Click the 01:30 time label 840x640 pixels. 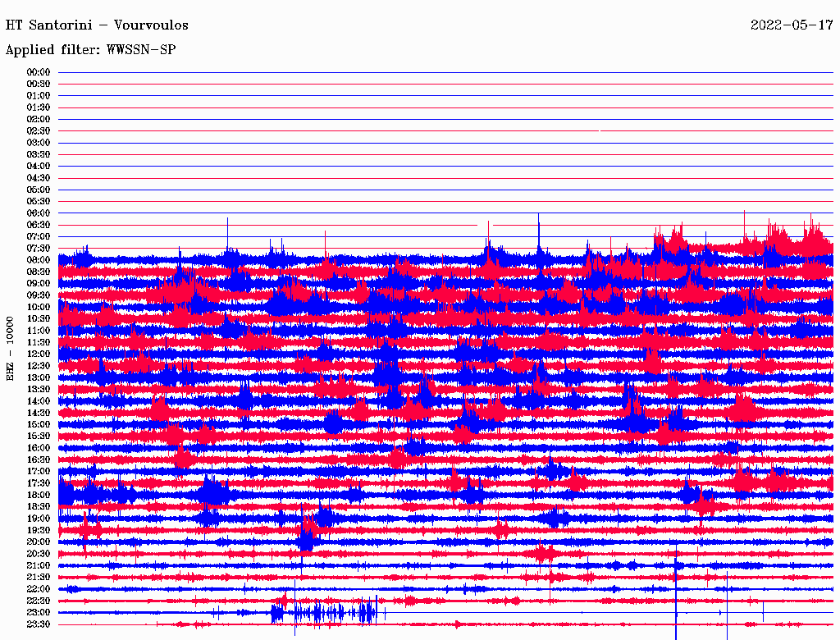pyautogui.click(x=39, y=107)
